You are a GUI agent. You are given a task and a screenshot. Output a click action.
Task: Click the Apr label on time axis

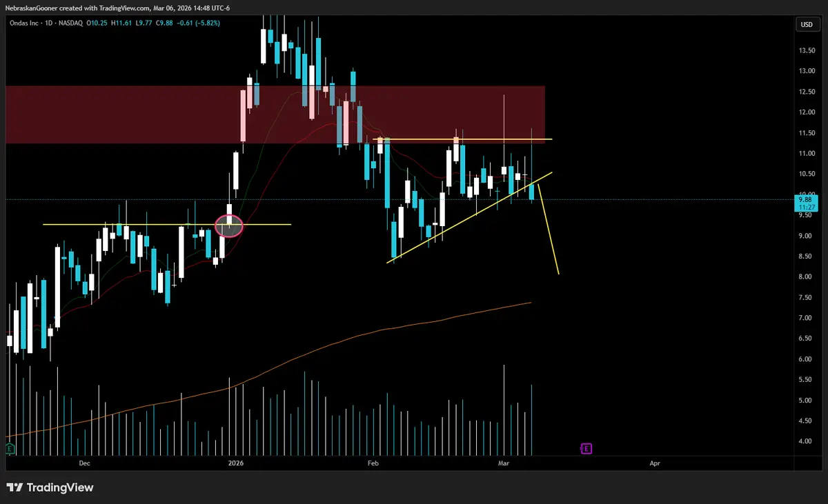pyautogui.click(x=655, y=464)
